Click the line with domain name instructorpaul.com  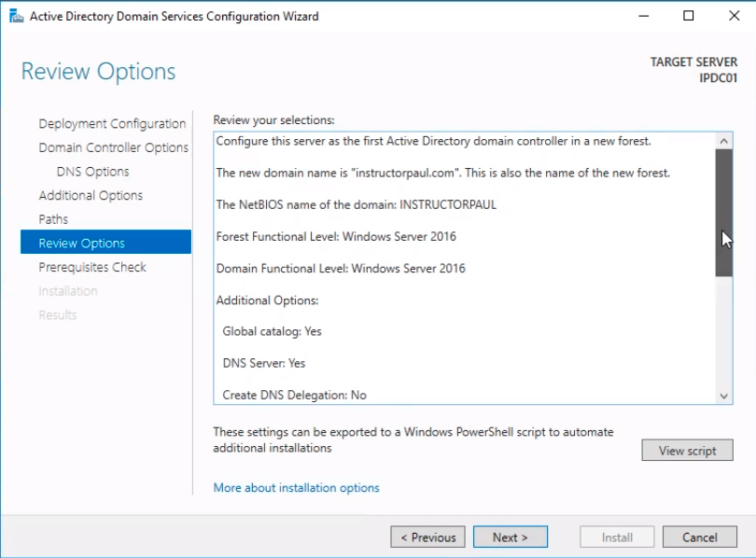443,173
